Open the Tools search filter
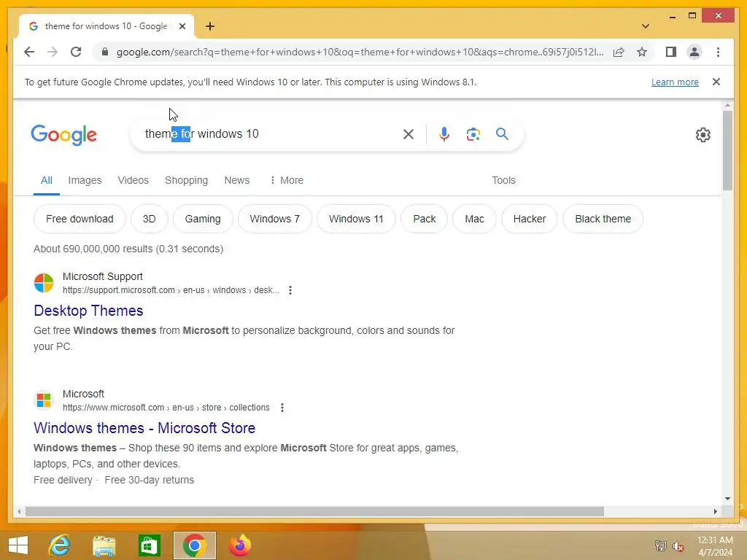This screenshot has width=747, height=560. (x=503, y=180)
